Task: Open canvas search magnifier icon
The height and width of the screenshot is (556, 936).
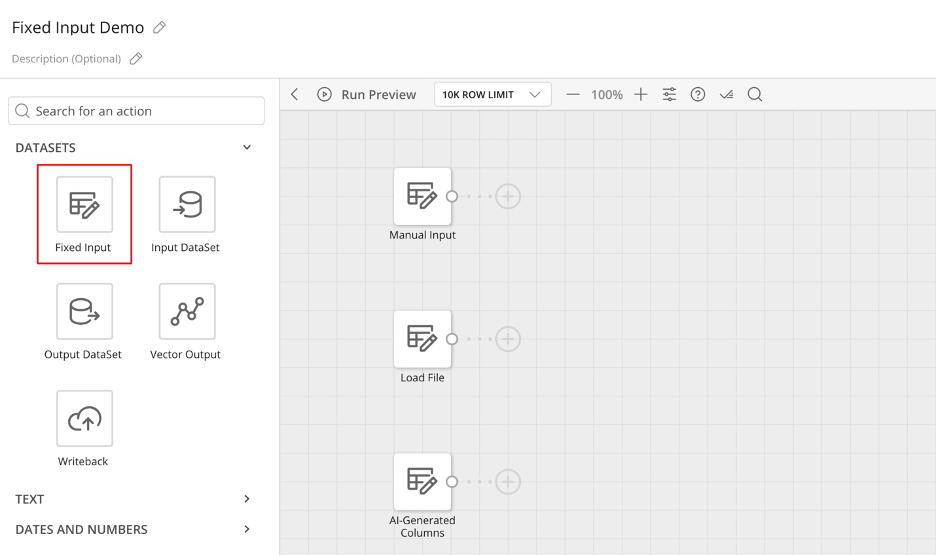Action: click(x=755, y=94)
